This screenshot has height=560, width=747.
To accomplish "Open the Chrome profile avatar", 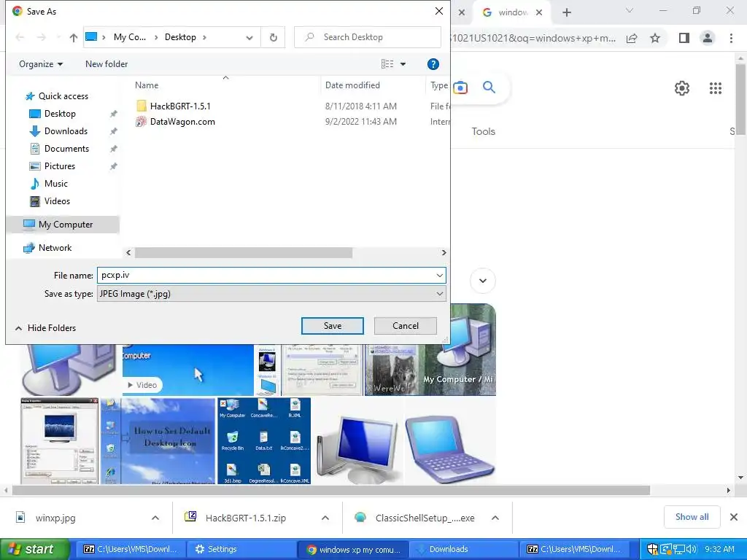I will point(708,38).
